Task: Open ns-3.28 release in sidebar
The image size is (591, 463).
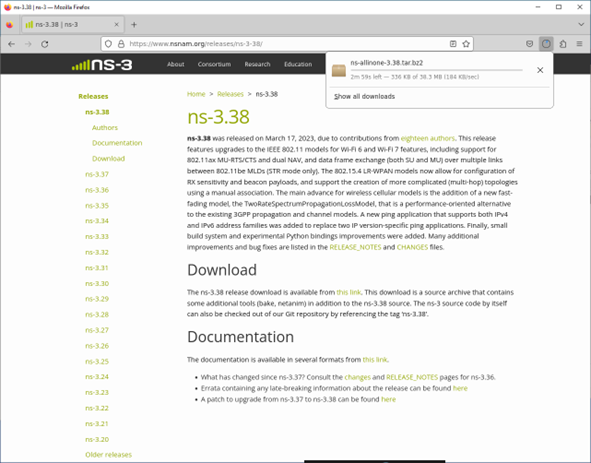Action: pyautogui.click(x=97, y=315)
